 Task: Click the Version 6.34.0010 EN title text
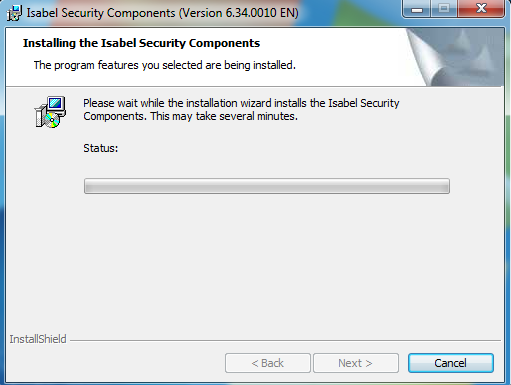(239, 13)
